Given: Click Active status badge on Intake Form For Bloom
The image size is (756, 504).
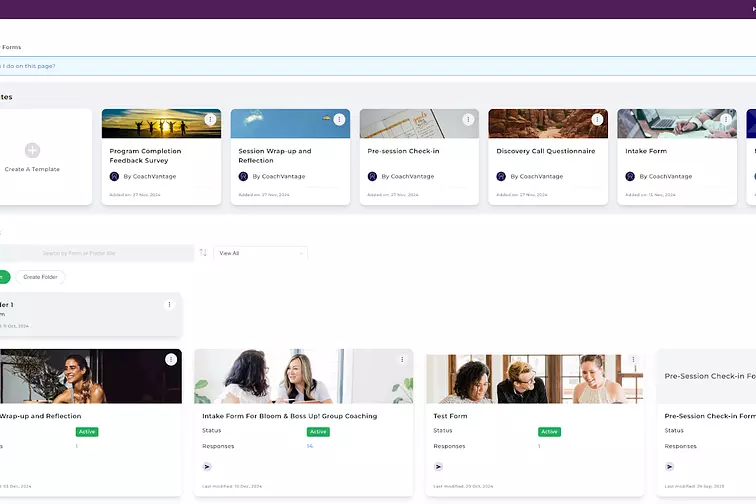Looking at the screenshot, I should [x=318, y=432].
